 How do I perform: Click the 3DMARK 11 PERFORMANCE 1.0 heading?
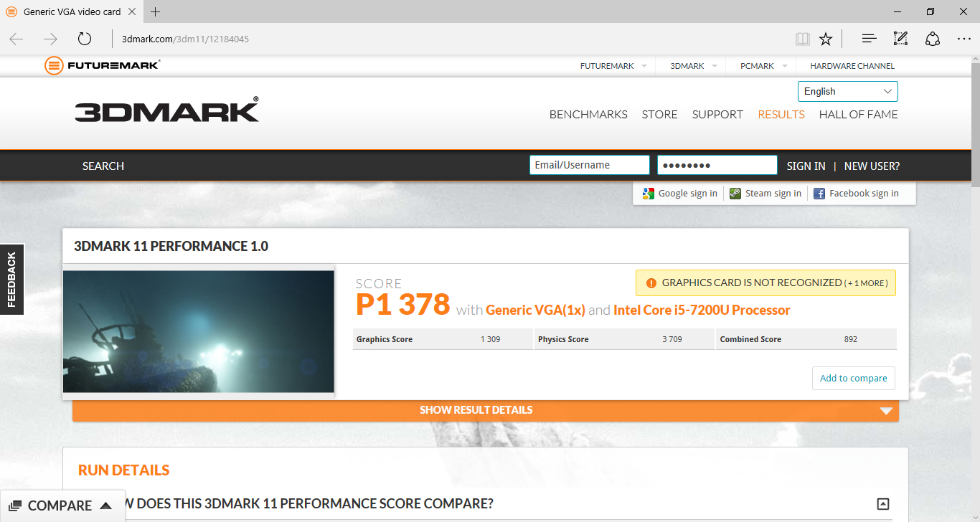(x=171, y=246)
